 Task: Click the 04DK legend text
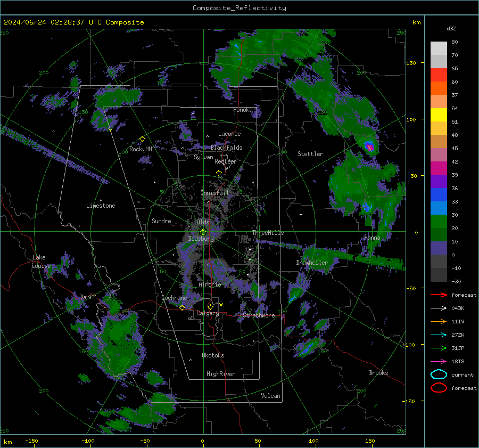[x=458, y=308]
